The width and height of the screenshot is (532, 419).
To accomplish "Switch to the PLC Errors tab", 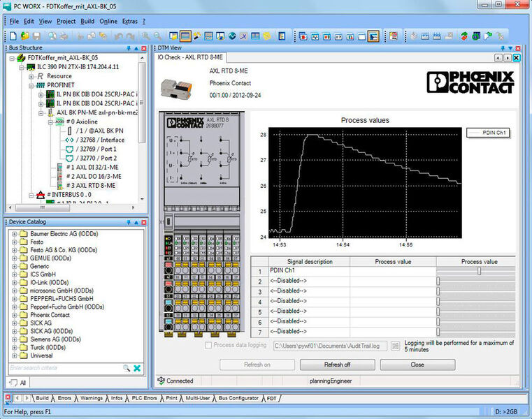I will (x=144, y=398).
